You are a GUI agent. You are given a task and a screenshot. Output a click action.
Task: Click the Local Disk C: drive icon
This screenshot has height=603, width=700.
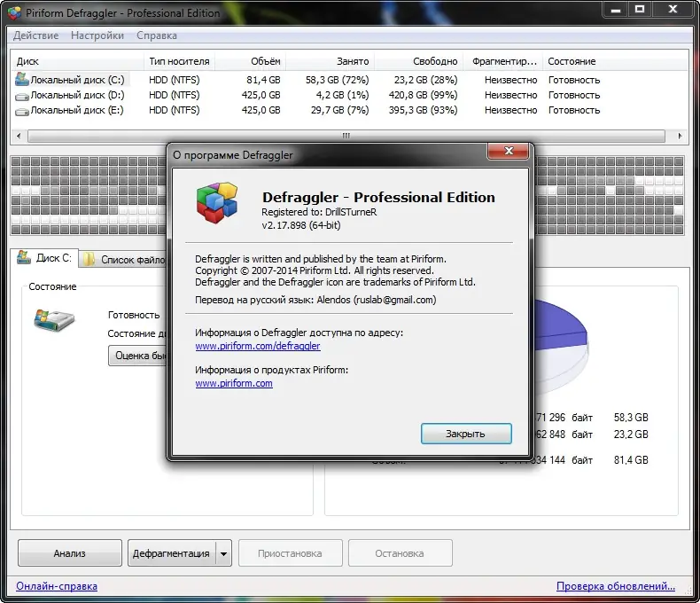click(22, 79)
